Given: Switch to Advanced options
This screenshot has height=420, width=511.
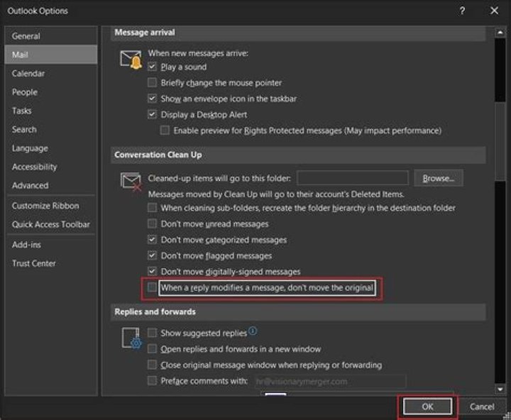Looking at the screenshot, I should (51, 185).
